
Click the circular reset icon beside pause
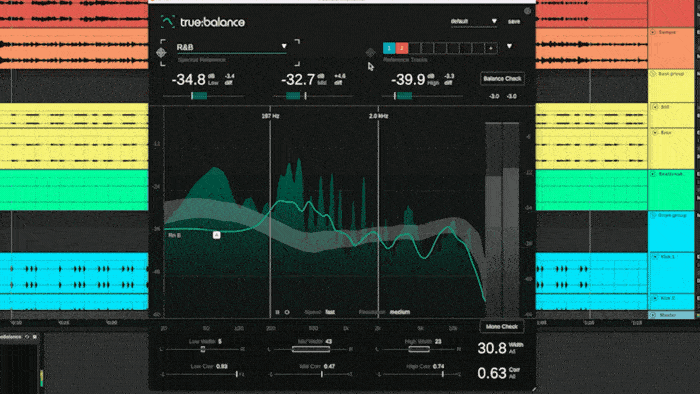(287, 312)
